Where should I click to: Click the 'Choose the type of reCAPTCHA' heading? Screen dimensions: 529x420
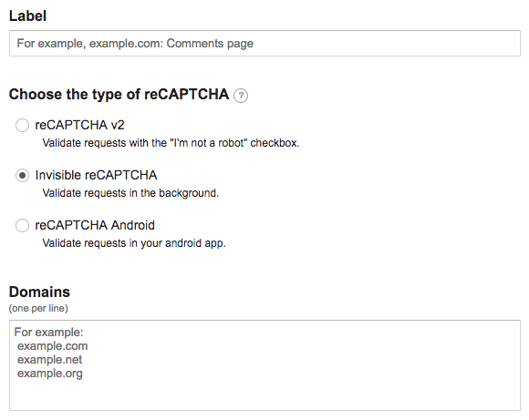tap(119, 95)
